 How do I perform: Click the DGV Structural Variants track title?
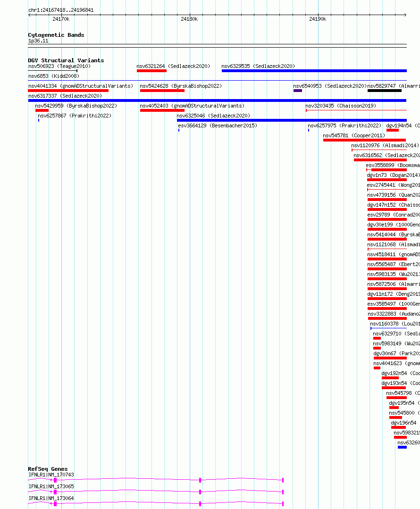(66, 60)
